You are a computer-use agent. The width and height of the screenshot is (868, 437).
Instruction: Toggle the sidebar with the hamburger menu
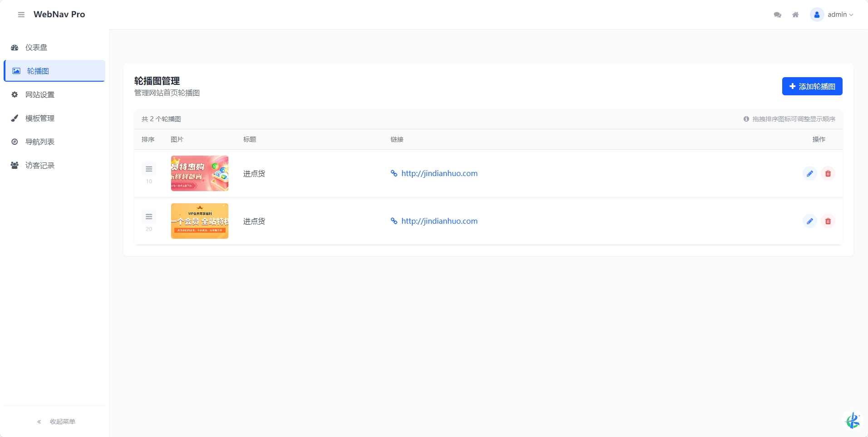click(20, 14)
